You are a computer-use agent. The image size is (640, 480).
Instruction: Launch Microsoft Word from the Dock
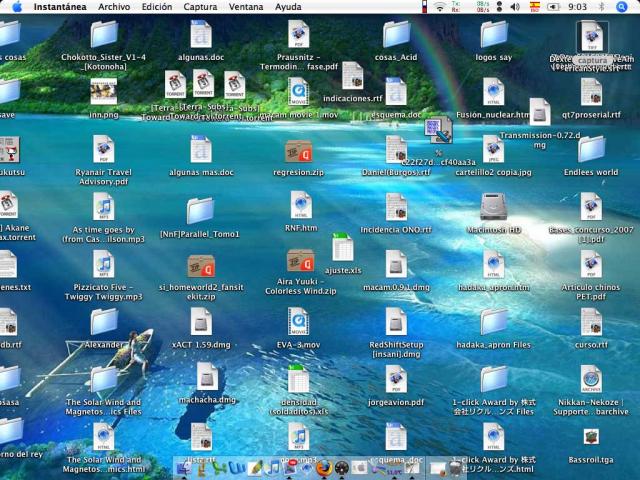(x=237, y=468)
